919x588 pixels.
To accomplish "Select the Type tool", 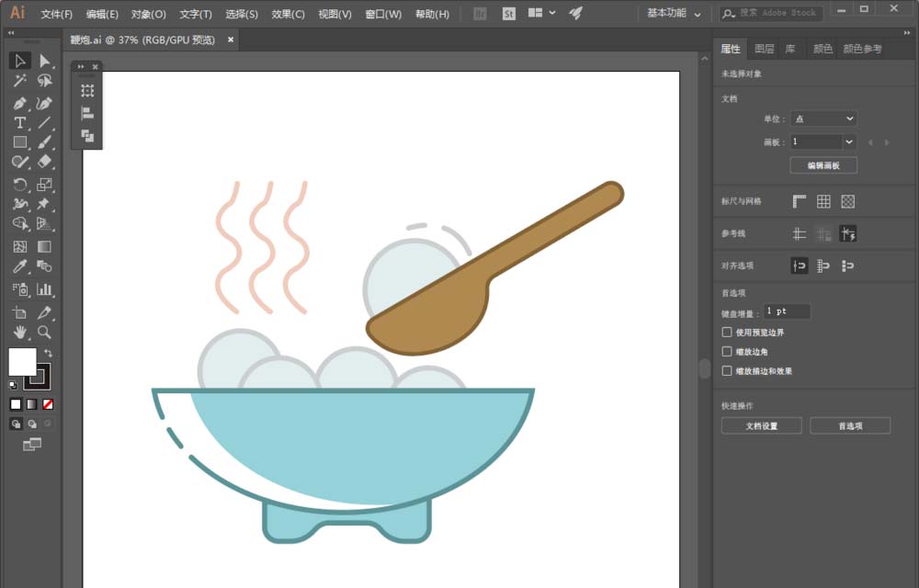I will tap(20, 123).
